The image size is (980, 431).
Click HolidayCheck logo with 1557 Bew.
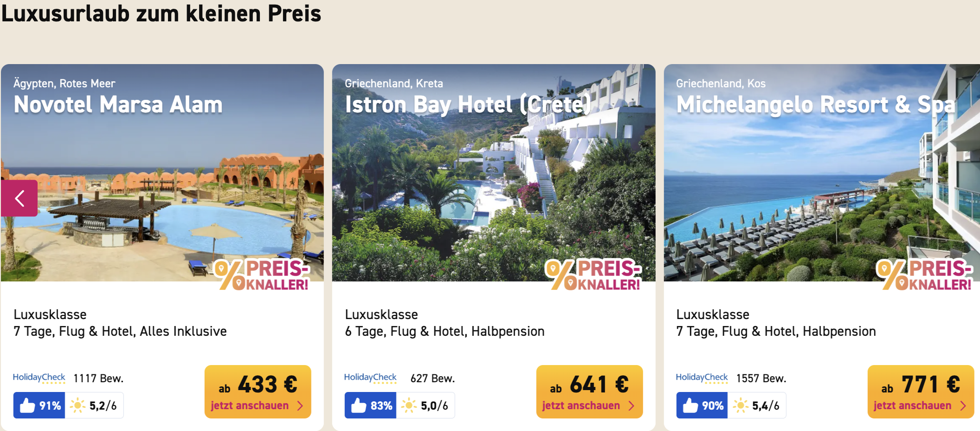coord(702,378)
